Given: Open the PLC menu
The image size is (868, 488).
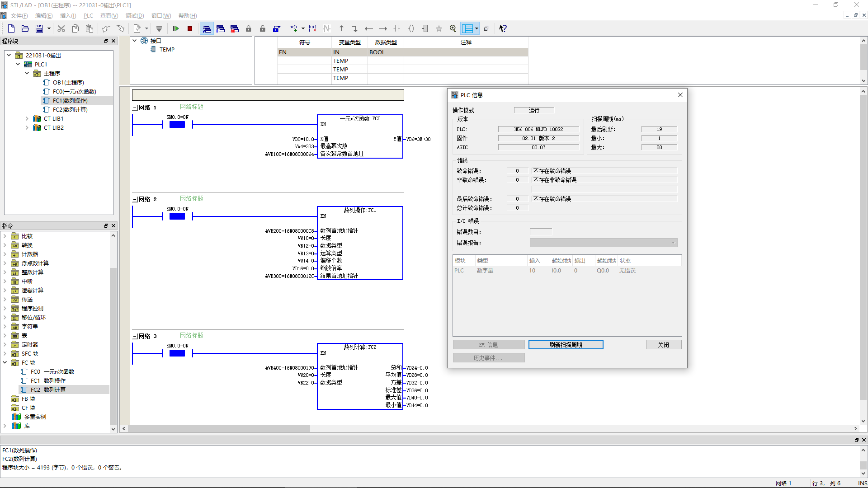Looking at the screenshot, I should pos(88,16).
